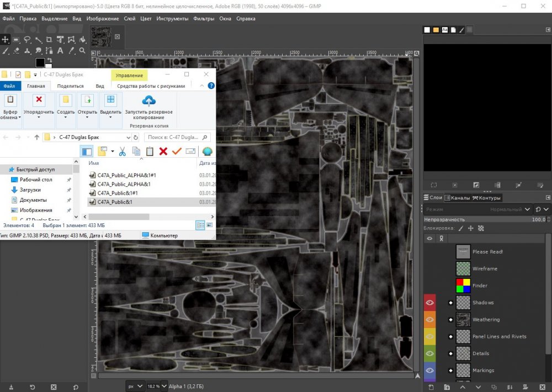Viewport: 552px width, 392px height.
Task: Select the Crop tool
Action: (49, 40)
